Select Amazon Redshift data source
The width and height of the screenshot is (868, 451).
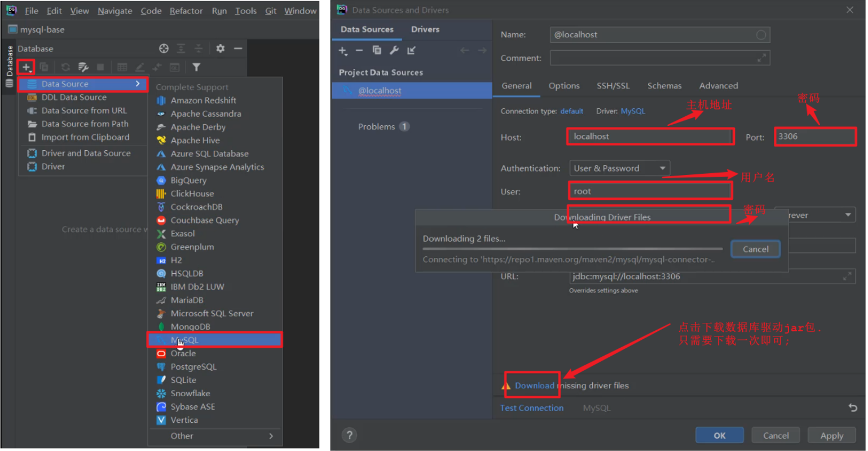pyautogui.click(x=215, y=100)
